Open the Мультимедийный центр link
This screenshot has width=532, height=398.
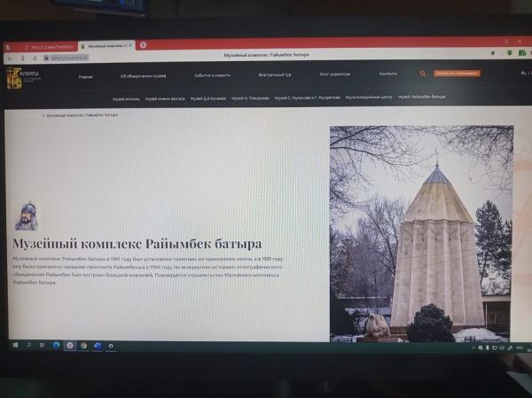(368, 97)
